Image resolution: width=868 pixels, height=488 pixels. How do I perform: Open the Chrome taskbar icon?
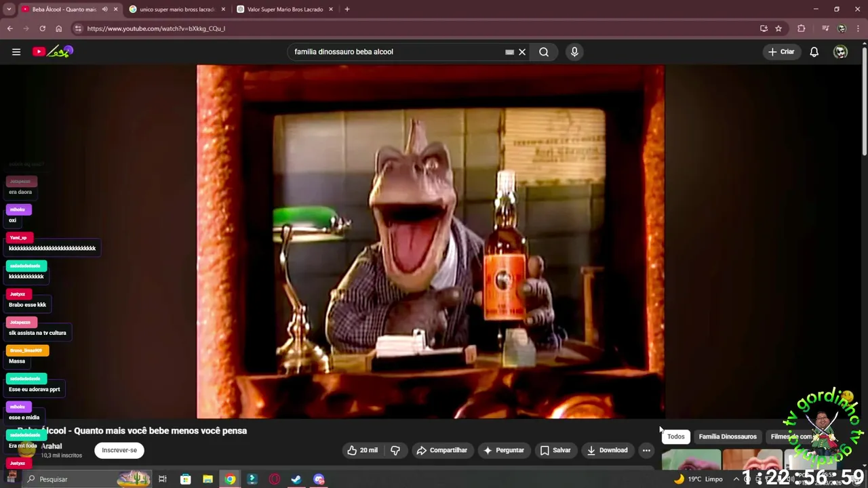(x=230, y=479)
